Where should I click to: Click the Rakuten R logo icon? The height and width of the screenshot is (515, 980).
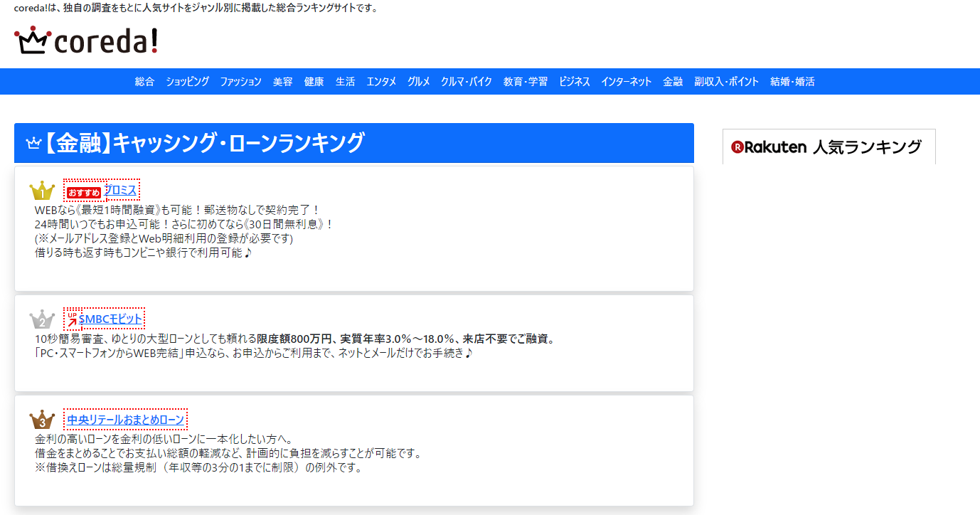click(737, 147)
